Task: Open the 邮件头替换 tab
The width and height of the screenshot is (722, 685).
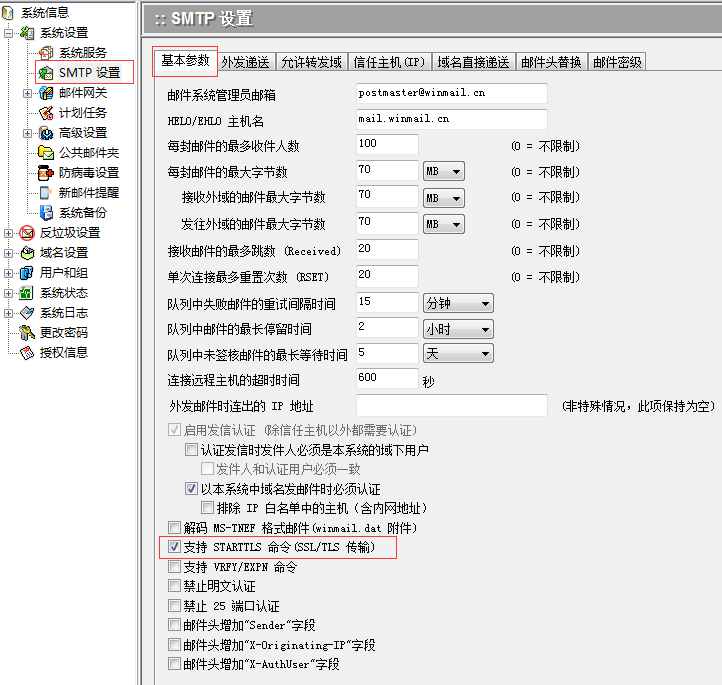Action: point(551,62)
